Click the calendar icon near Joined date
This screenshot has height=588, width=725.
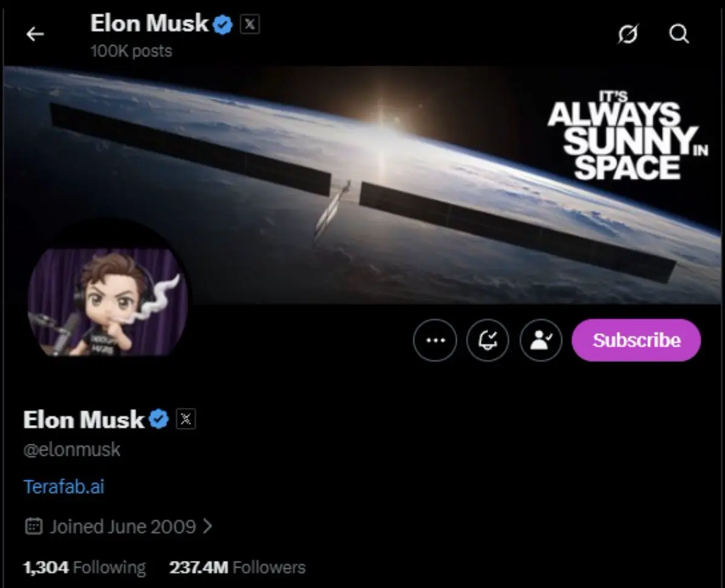[33, 526]
